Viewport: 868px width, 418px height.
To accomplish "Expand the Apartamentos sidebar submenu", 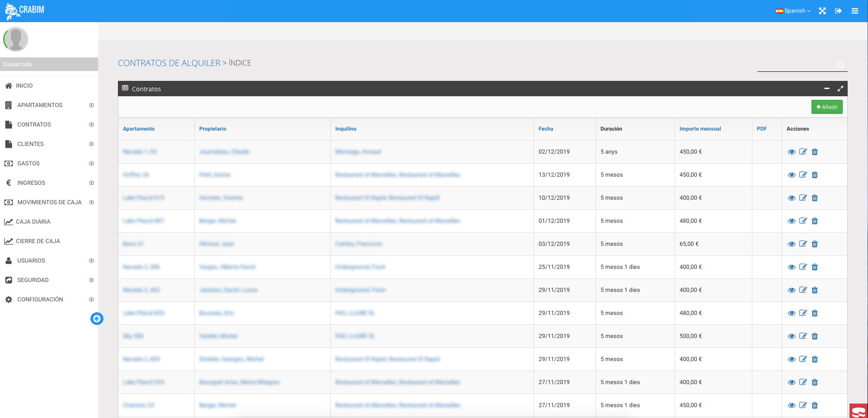I will [91, 105].
